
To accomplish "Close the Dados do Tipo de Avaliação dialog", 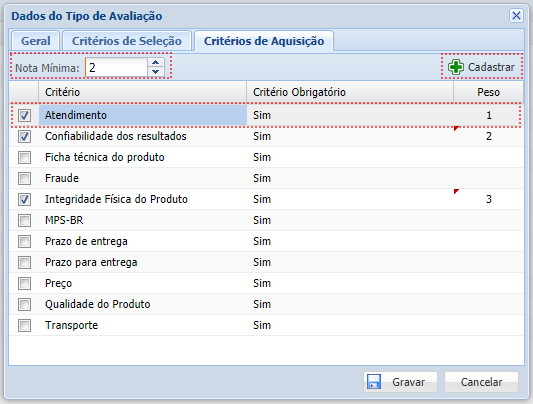I will (x=516, y=16).
